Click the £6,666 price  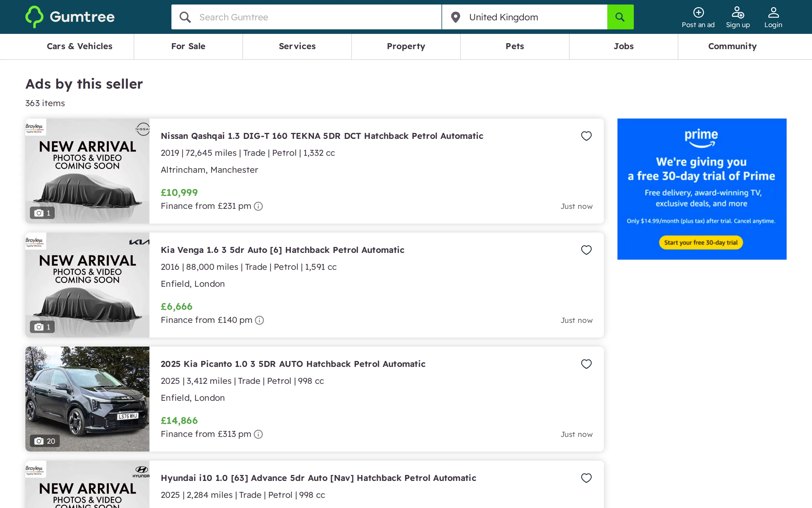click(176, 306)
